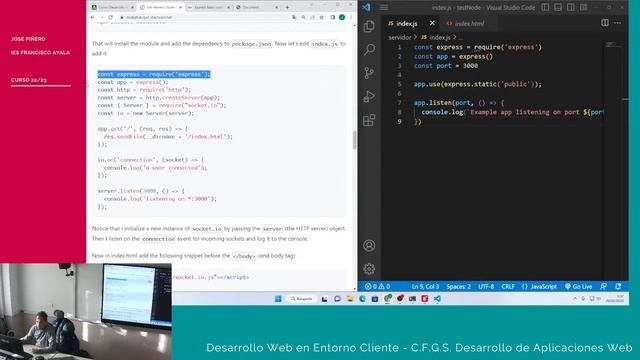Image resolution: width=640 pixels, height=360 pixels.
Task: Change indentation via Spaces: 2
Action: 458,287
